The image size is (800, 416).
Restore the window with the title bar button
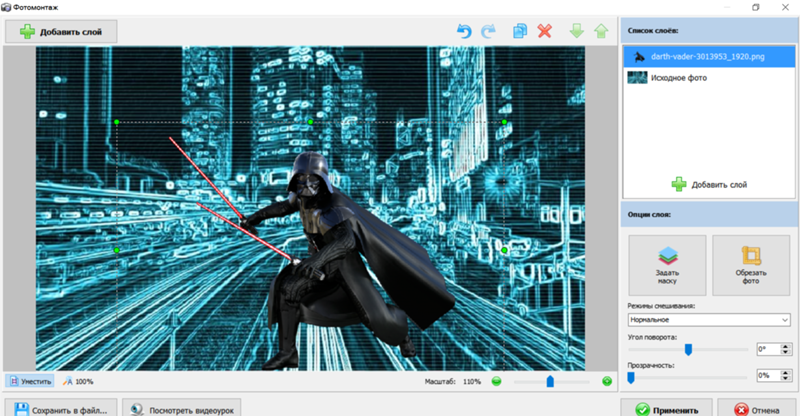tap(756, 7)
